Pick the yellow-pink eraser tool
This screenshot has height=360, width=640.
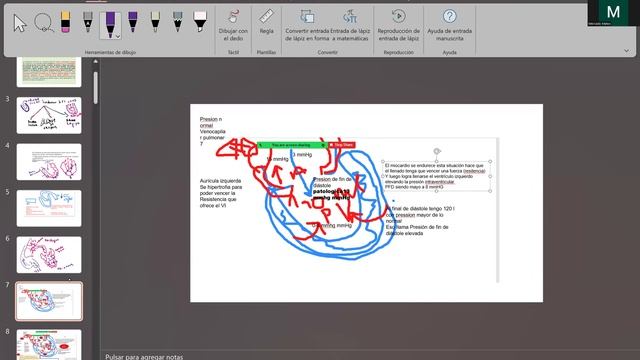coord(65,22)
